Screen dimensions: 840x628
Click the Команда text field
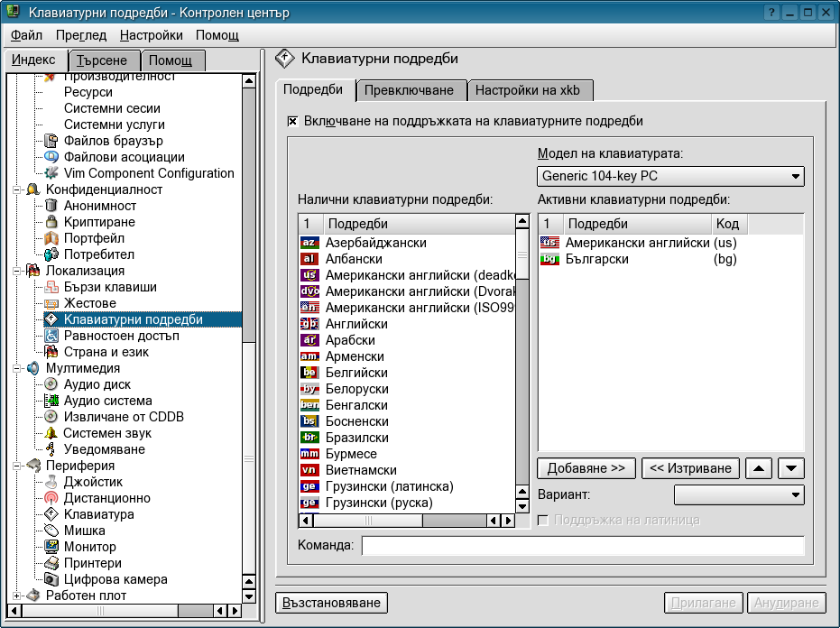(582, 545)
